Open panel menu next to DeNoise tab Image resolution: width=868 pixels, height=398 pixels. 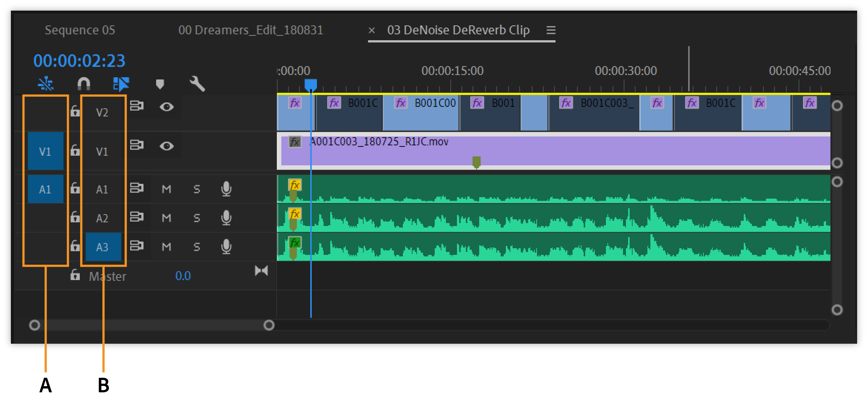point(551,30)
